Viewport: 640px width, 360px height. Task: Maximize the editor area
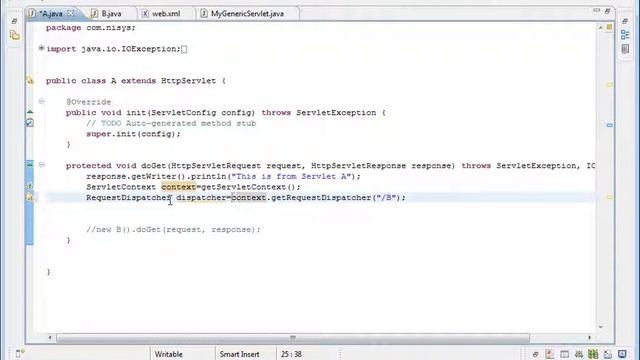(x=607, y=11)
